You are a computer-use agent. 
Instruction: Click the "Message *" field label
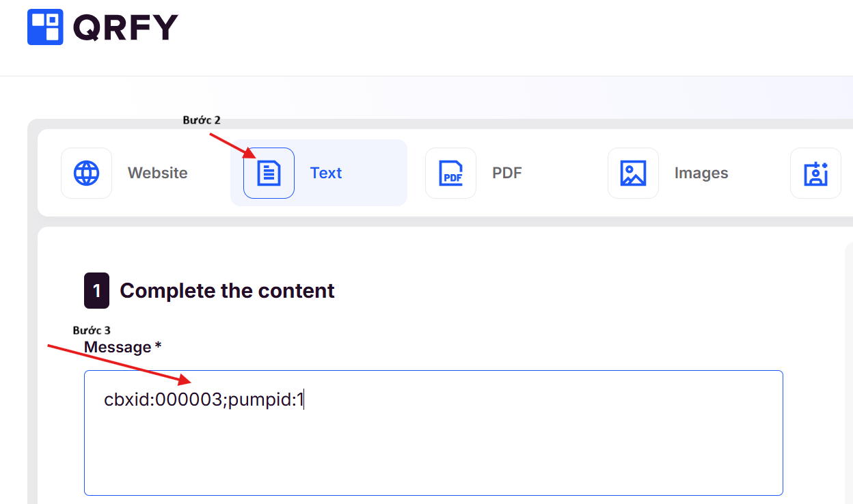122,348
